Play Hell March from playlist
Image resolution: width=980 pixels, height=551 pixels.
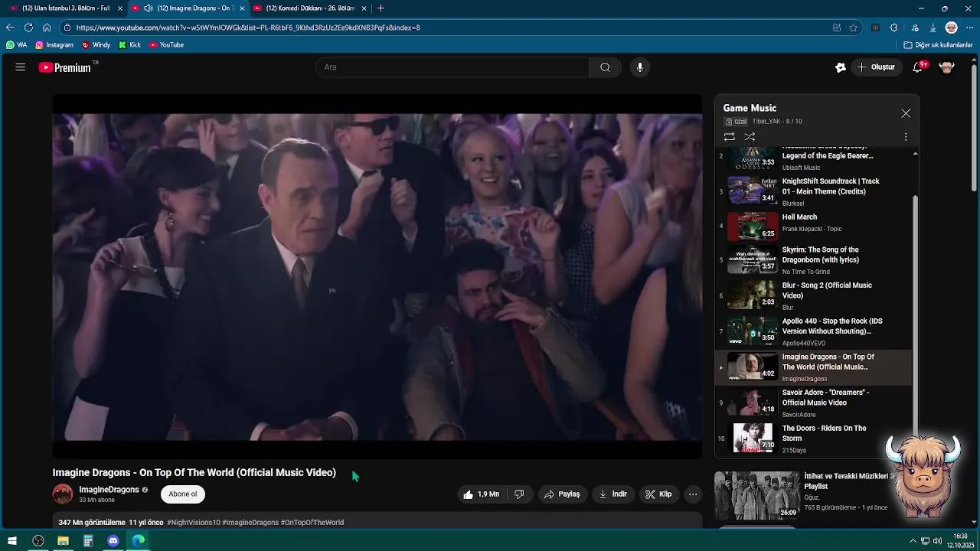(815, 225)
